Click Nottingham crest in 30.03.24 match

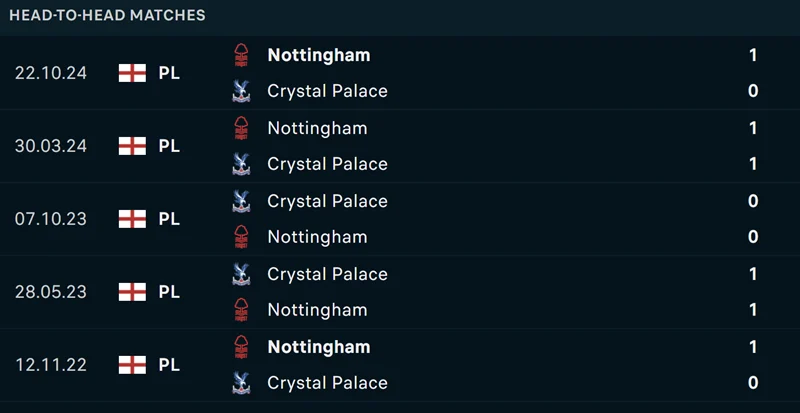[x=240, y=128]
